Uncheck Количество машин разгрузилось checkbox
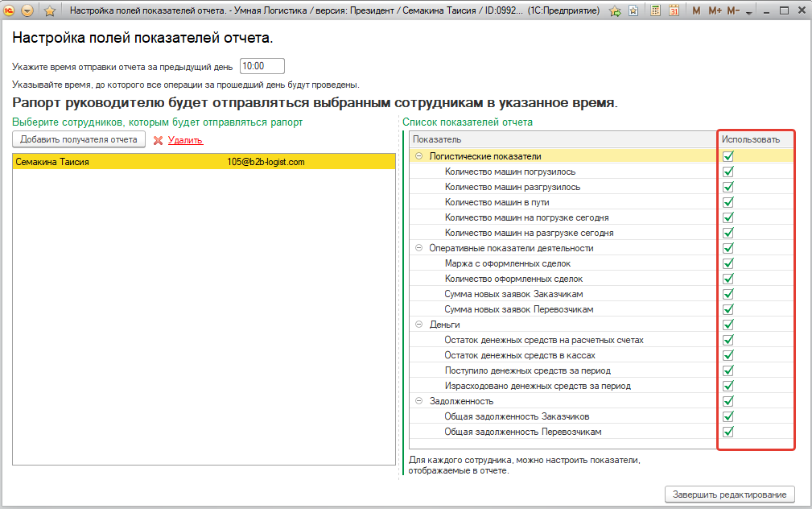The height and width of the screenshot is (509, 812). tap(728, 187)
